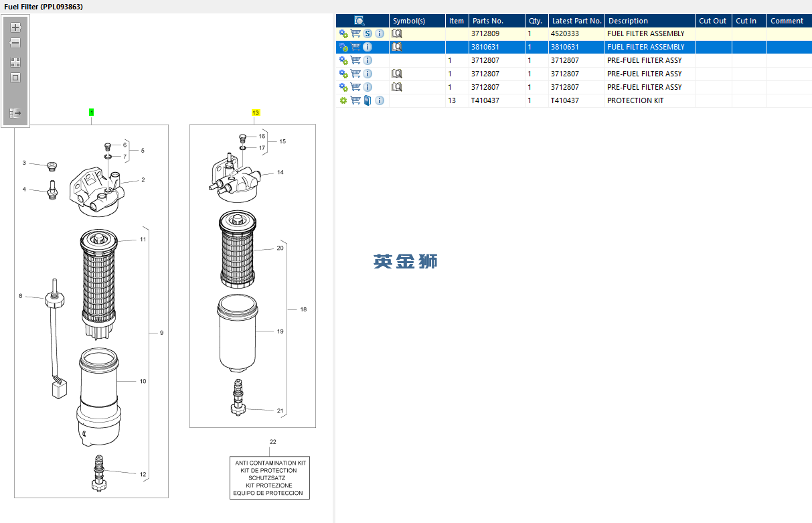Click the ANTI CONTAMINATION KIT box in diagram
The image size is (812, 523).
click(270, 477)
